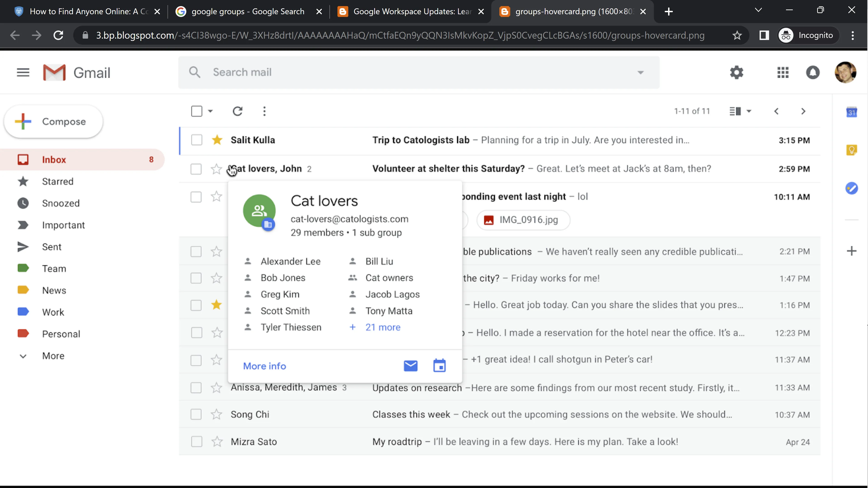Open split pane mode dropdown arrow
Viewport: 868px width, 488px height.
[749, 111]
